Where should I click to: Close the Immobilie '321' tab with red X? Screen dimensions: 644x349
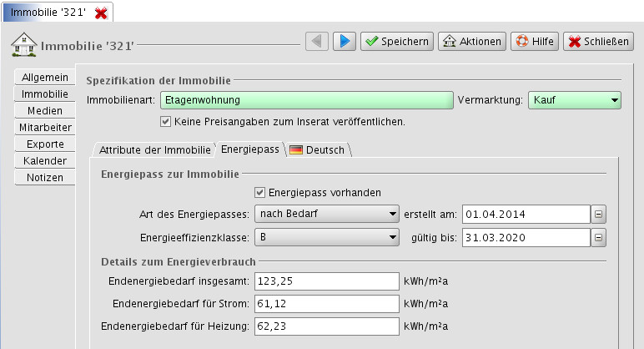101,13
